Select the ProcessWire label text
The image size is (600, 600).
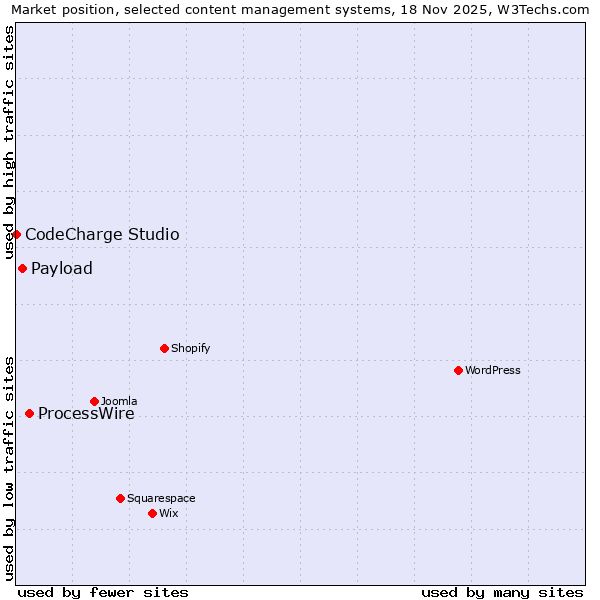[x=86, y=413]
